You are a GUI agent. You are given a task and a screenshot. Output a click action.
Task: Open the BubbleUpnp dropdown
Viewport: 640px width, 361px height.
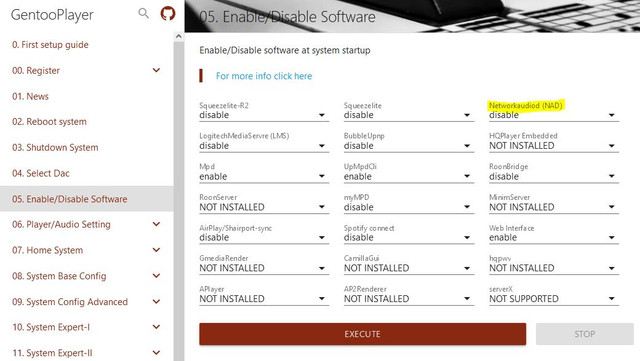click(409, 146)
